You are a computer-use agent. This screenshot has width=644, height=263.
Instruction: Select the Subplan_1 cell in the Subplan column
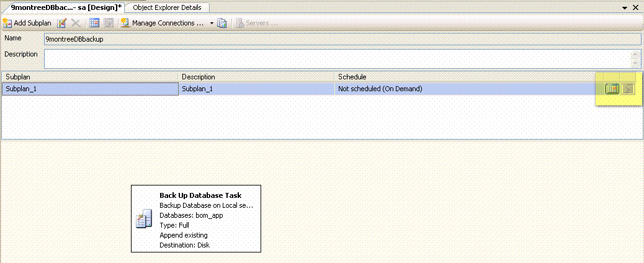[x=90, y=89]
